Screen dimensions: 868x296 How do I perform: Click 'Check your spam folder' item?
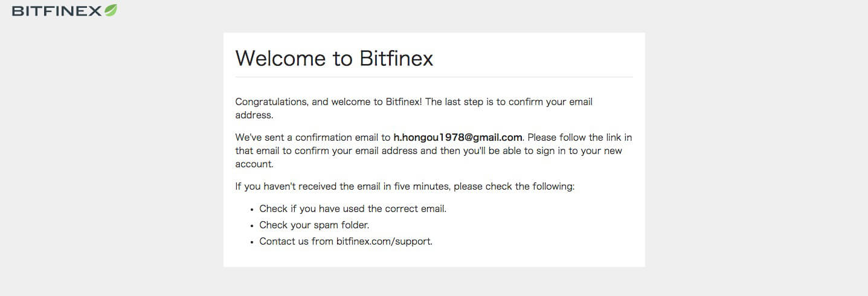(314, 225)
